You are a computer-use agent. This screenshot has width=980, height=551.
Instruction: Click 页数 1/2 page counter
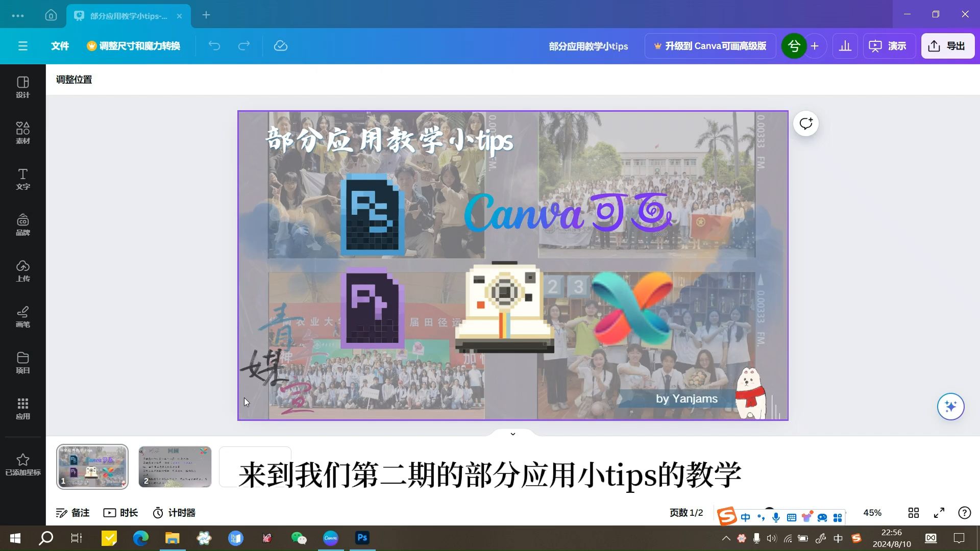pyautogui.click(x=686, y=513)
